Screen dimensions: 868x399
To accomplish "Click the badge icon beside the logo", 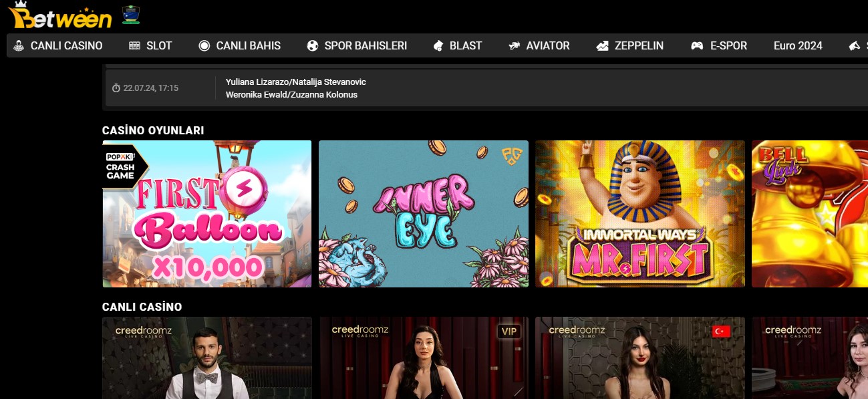I will [131, 15].
